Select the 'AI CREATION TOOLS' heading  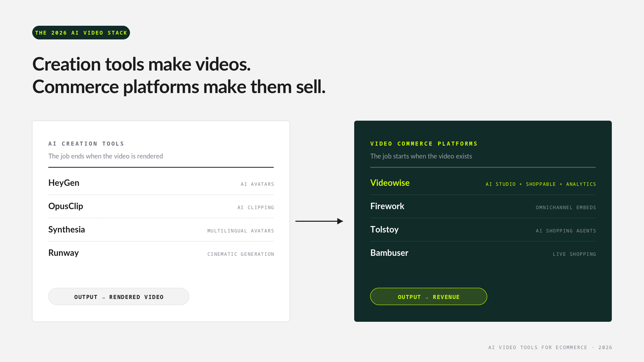(86, 144)
